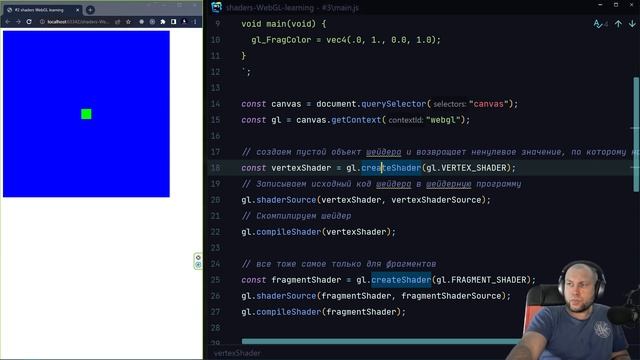The image size is (640, 360).
Task: Click querySelector on line 14
Action: (393, 104)
